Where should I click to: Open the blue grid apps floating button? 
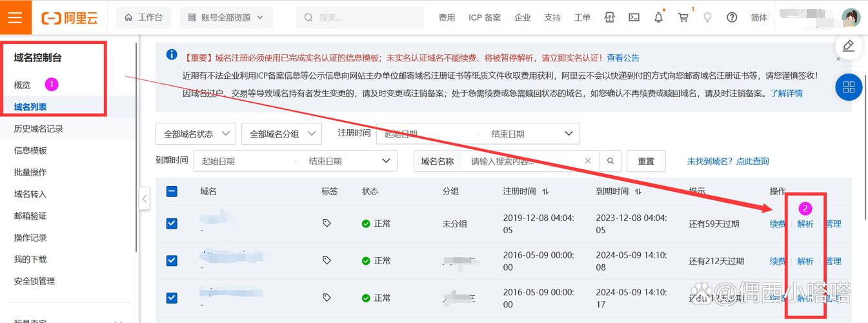[849, 87]
